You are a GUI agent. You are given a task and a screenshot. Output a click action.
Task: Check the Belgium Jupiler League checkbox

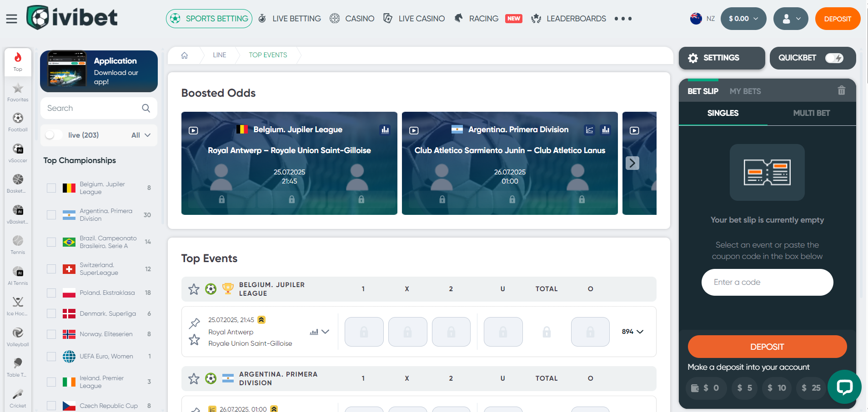coord(51,188)
